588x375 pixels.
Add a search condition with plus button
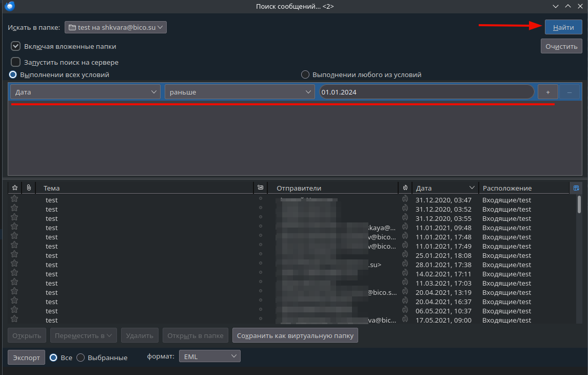point(548,92)
